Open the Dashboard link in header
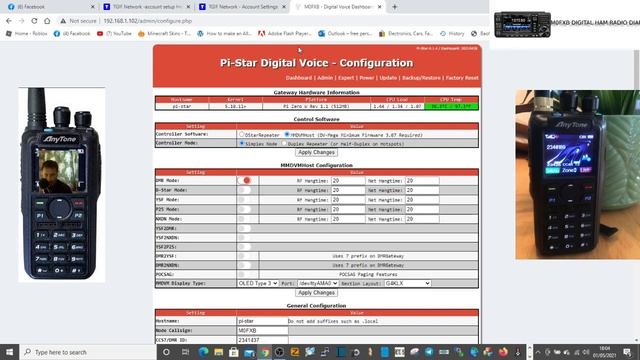This screenshot has height=360, width=640. tap(299, 78)
